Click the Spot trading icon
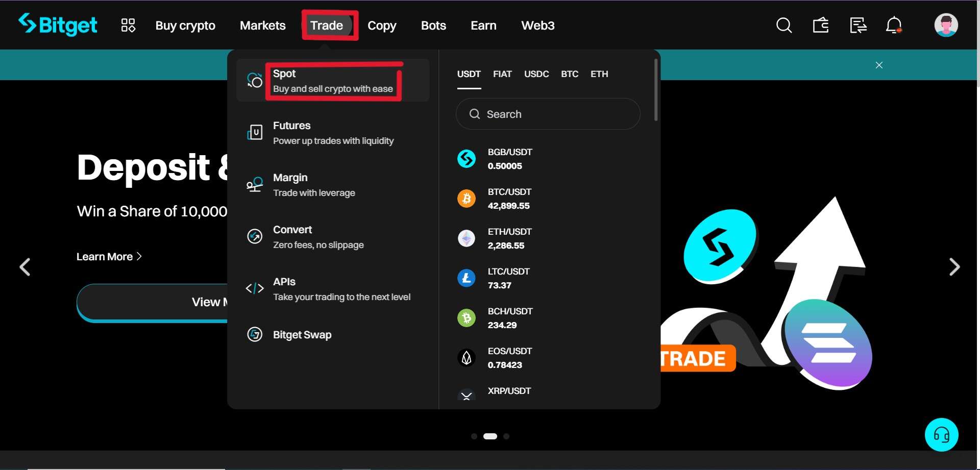980x470 pixels. coord(255,80)
